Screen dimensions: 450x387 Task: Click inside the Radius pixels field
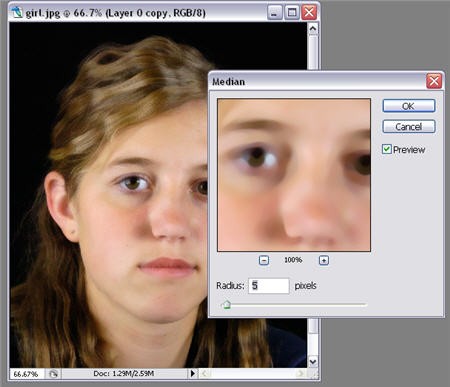point(269,286)
